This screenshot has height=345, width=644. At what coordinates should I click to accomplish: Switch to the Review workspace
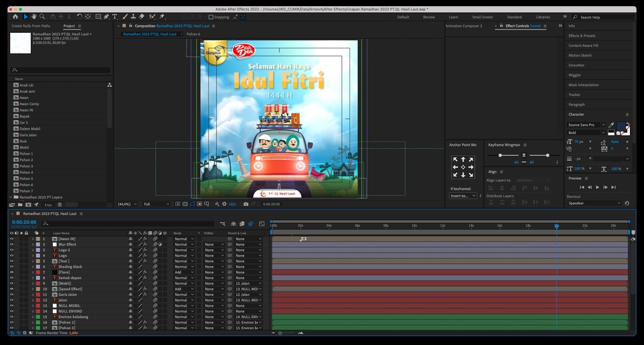[429, 17]
